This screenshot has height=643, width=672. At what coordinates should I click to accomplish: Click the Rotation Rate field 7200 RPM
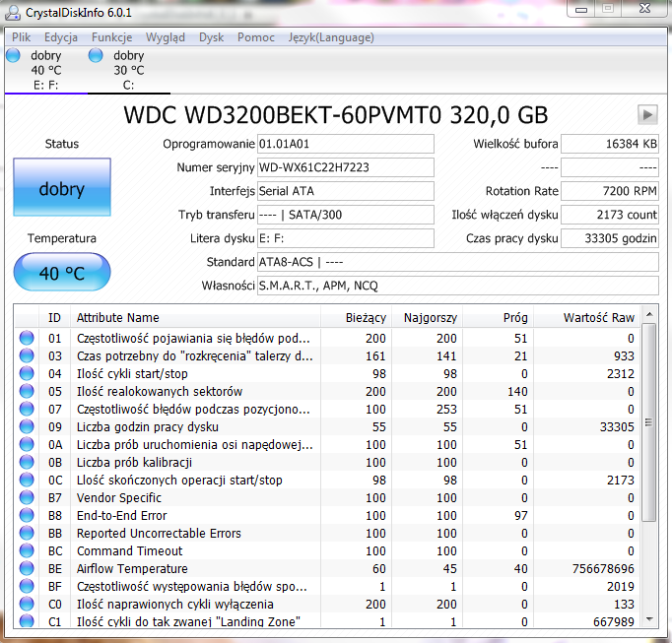coord(610,191)
